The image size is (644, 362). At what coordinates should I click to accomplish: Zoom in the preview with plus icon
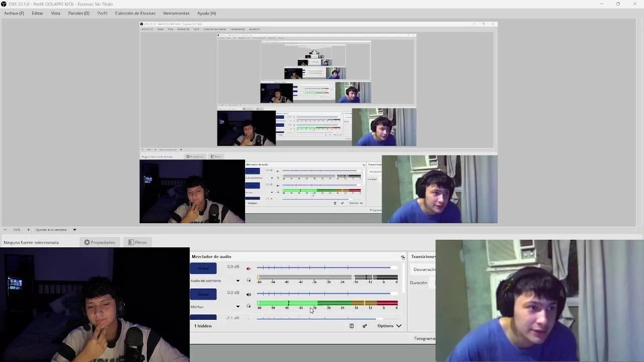pyautogui.click(x=28, y=230)
